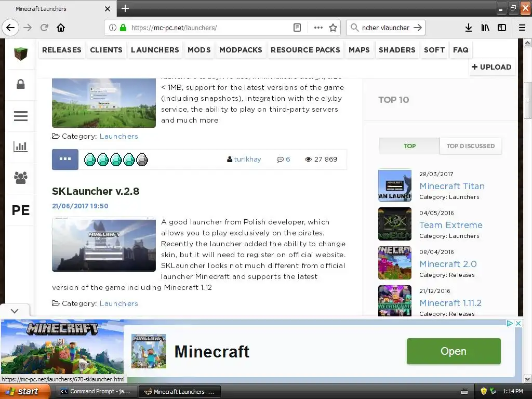Open the MODPACKS menu item
Screen dimensions: 532x399
click(x=241, y=50)
